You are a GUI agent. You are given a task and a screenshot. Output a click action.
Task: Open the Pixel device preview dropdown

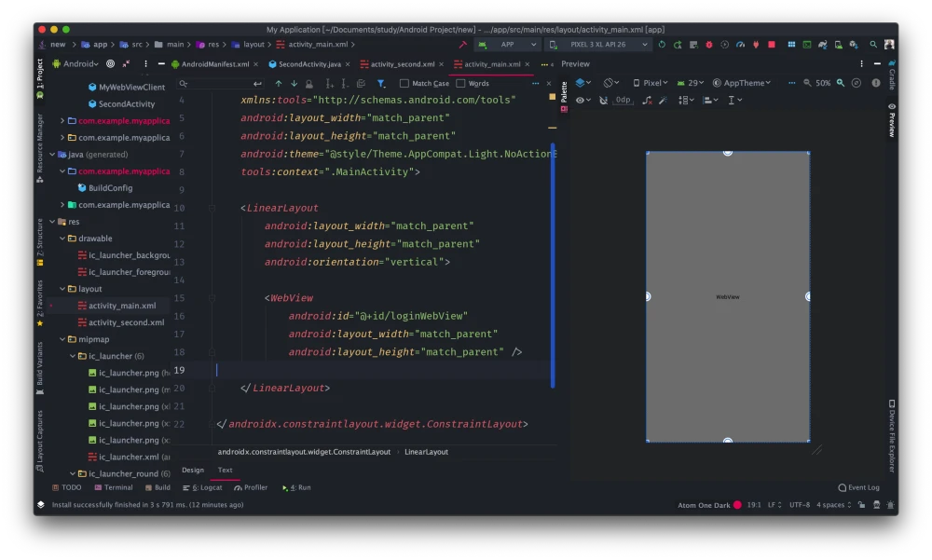pos(651,83)
